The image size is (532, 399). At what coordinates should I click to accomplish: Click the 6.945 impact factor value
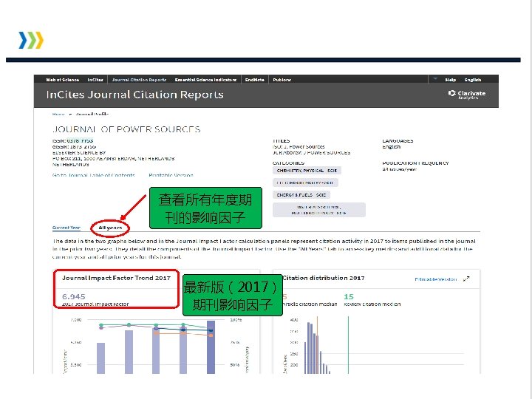tap(74, 296)
